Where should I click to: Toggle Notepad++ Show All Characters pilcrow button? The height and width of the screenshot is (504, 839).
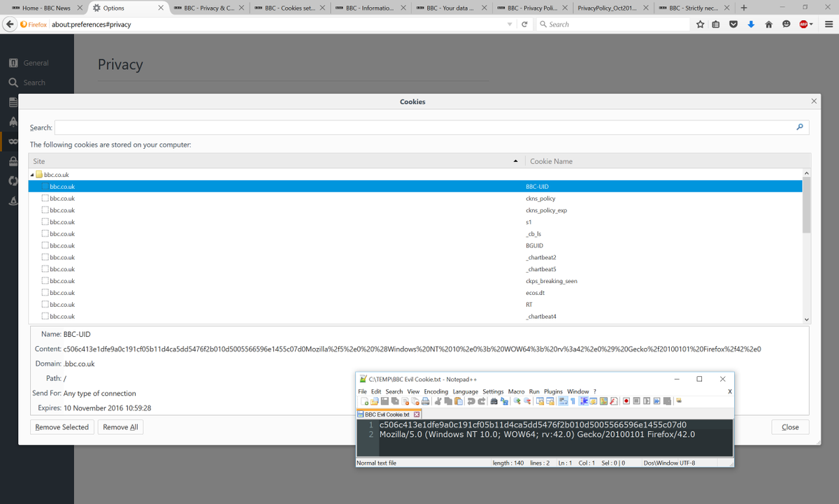click(x=573, y=401)
